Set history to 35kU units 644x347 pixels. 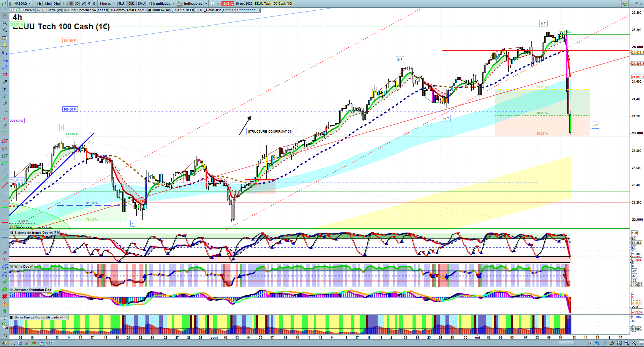141,4
